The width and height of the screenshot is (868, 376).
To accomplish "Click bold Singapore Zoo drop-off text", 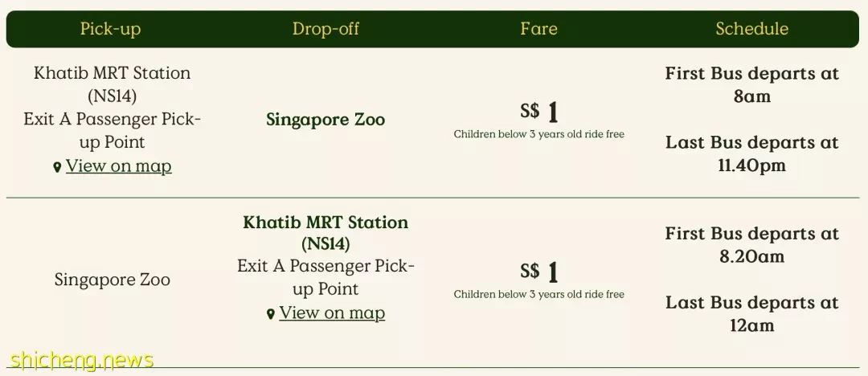I will coord(325,120).
